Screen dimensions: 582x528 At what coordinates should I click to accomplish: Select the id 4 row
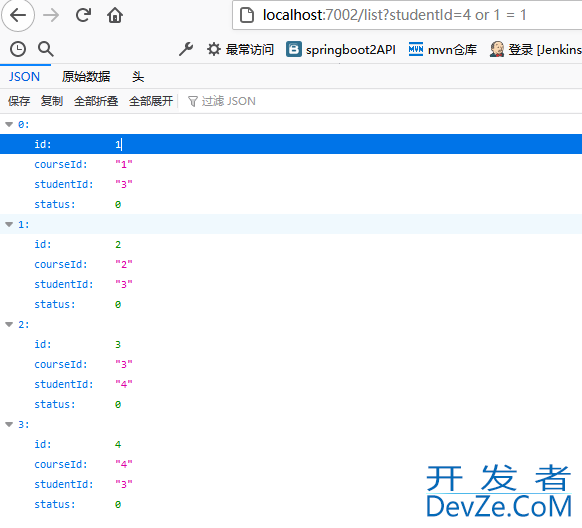click(x=291, y=445)
